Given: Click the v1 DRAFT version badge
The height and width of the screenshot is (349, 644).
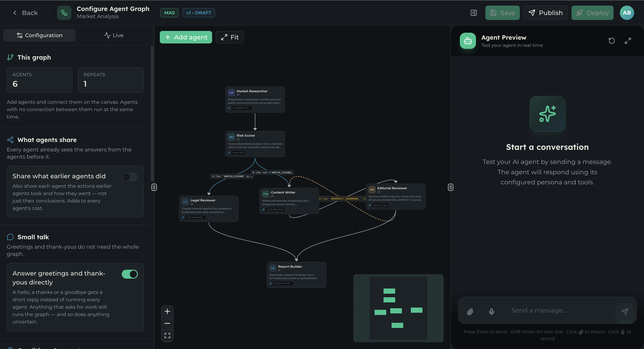Looking at the screenshot, I should (x=198, y=13).
